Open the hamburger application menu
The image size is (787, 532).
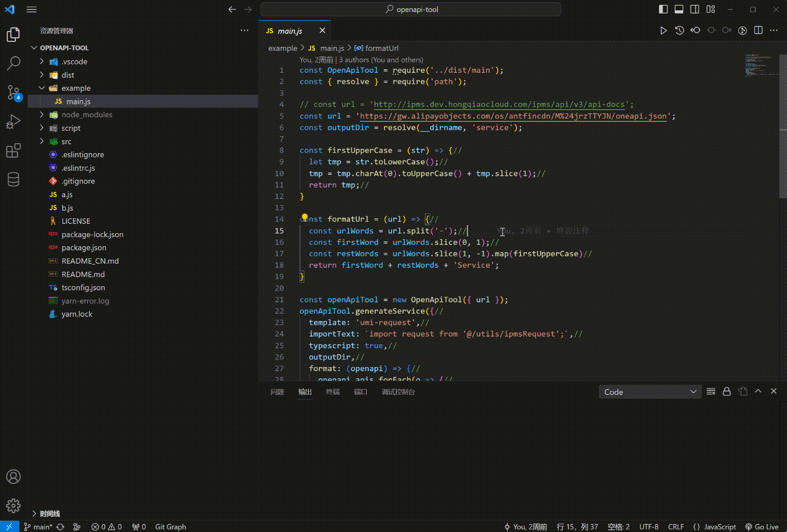click(31, 9)
